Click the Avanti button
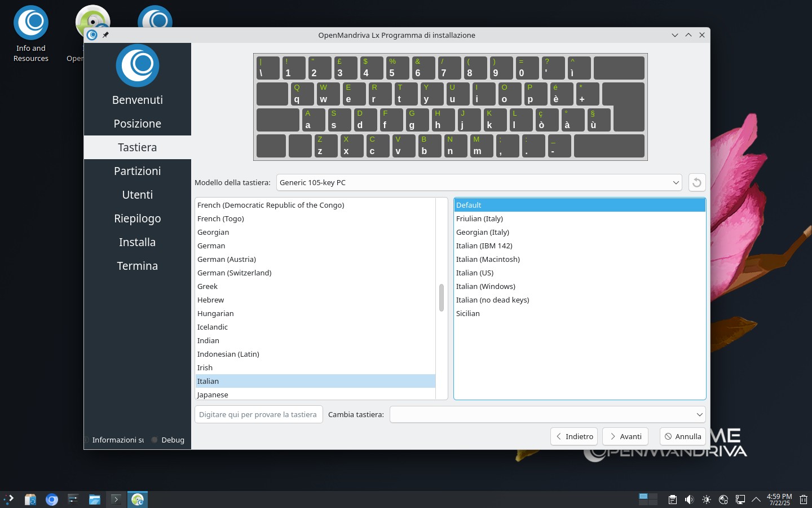The image size is (812, 508). pos(625,436)
